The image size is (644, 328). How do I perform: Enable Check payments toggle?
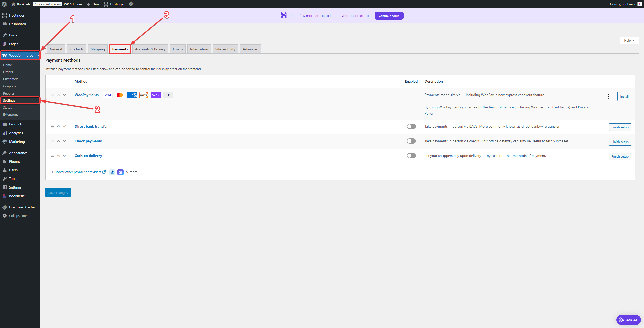point(411,141)
